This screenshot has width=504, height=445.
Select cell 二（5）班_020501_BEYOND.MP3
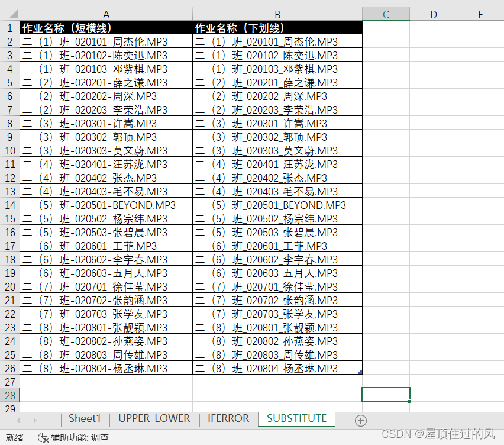pyautogui.click(x=277, y=205)
